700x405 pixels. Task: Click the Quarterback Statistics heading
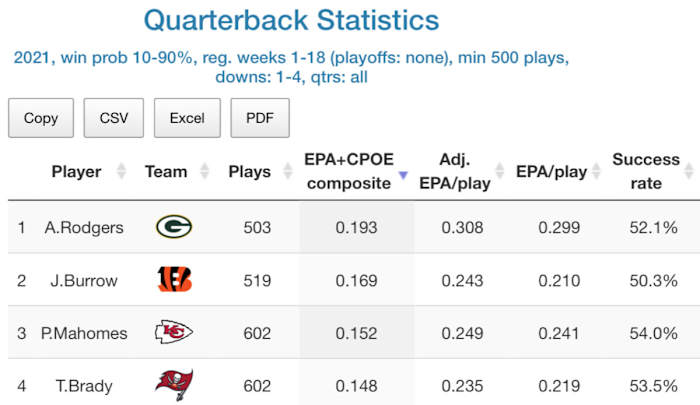tap(291, 20)
